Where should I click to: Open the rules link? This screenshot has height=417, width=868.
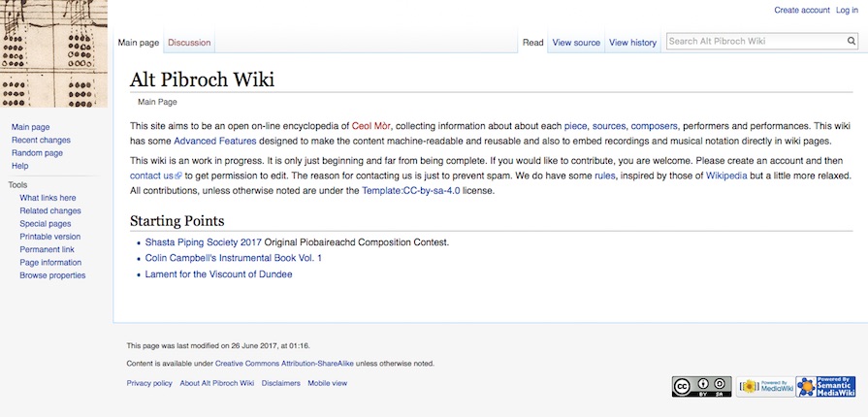[x=604, y=176]
